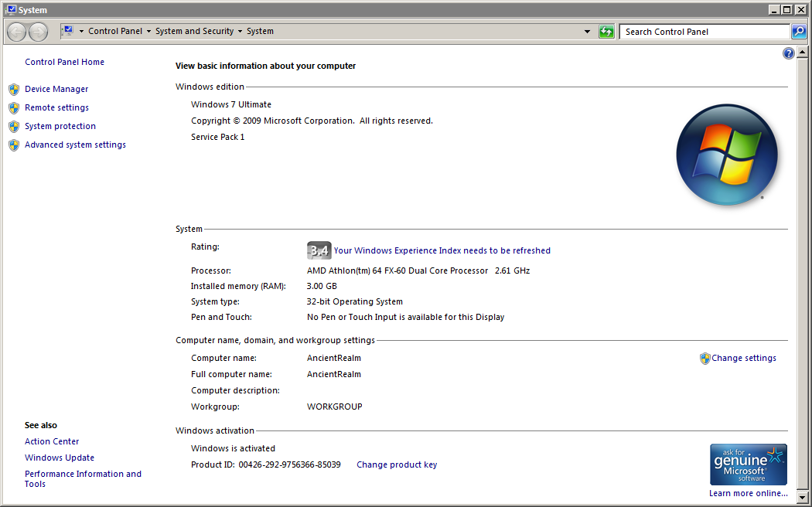Open Action Center link
812x507 pixels.
pyautogui.click(x=52, y=441)
